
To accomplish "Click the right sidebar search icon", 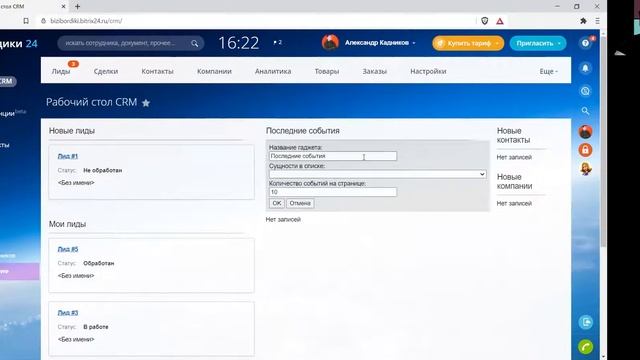I will [x=585, y=111].
